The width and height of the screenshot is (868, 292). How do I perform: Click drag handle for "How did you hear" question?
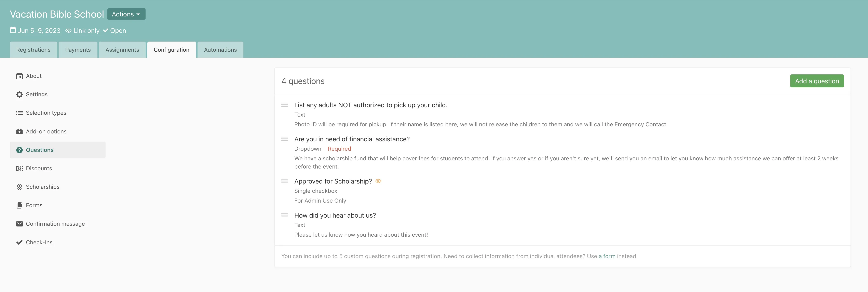pyautogui.click(x=285, y=215)
